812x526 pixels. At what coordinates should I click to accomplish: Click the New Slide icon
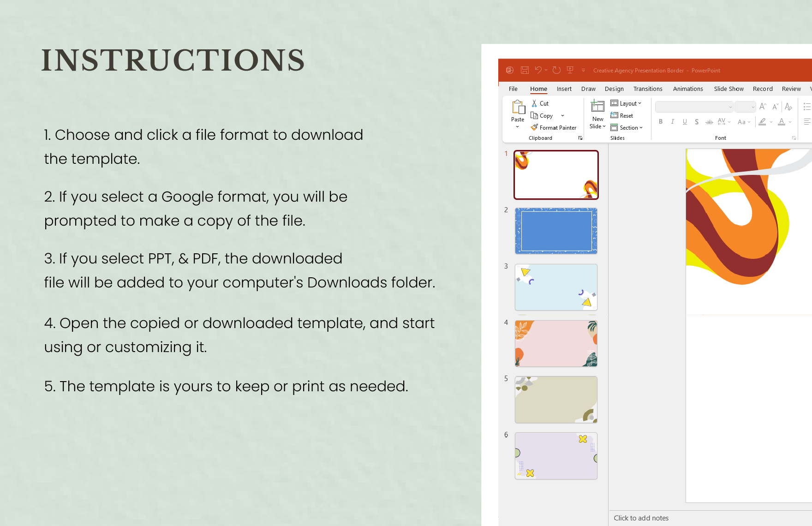[597, 107]
